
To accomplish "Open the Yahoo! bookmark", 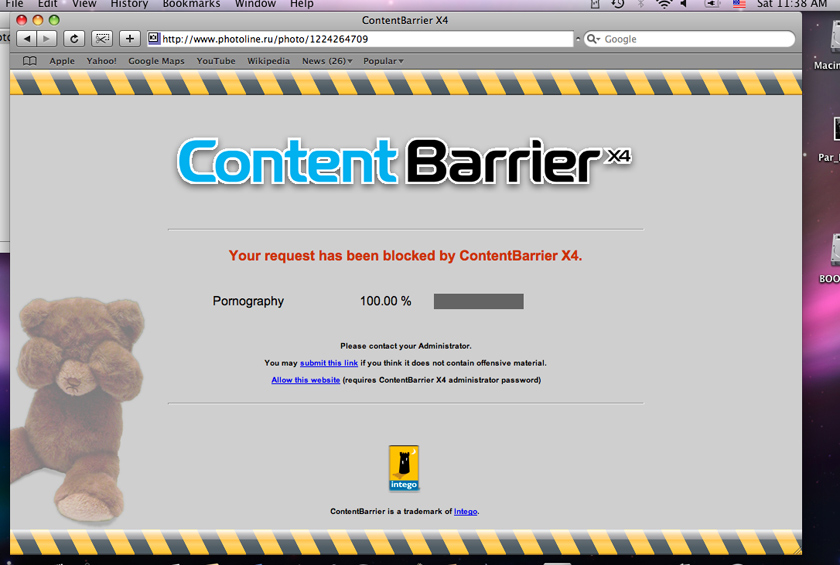I will (x=102, y=61).
